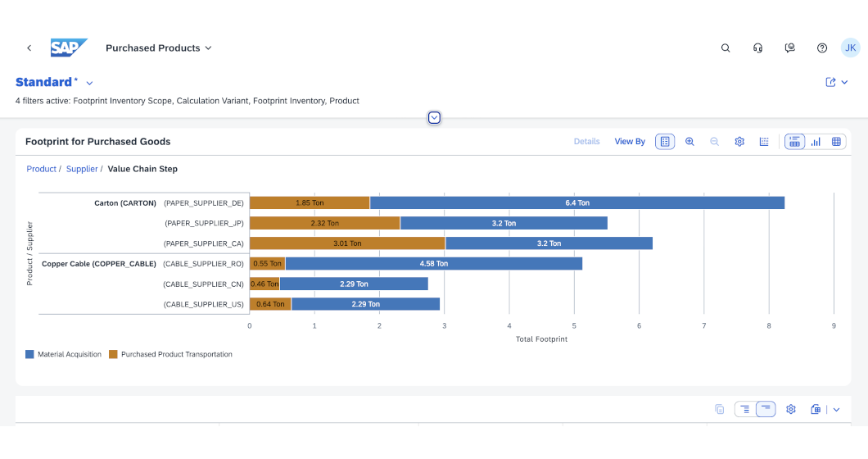Open the help question mark icon
This screenshot has width=868, height=459.
pyautogui.click(x=822, y=48)
